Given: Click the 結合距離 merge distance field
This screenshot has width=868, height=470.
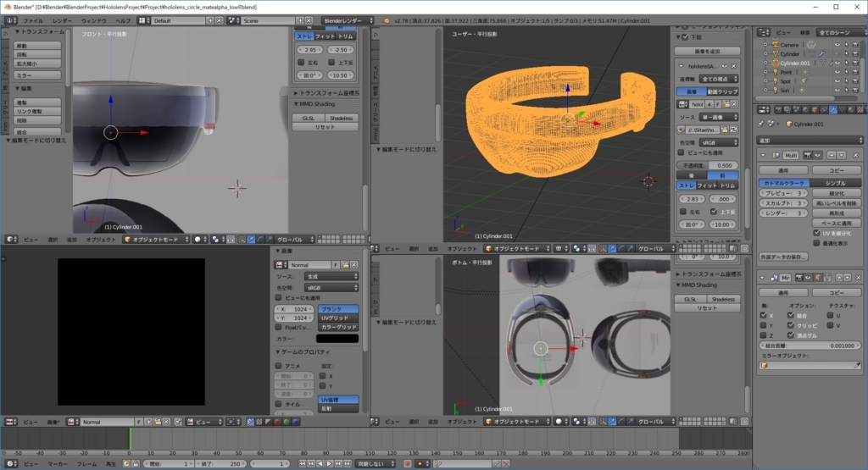Looking at the screenshot, I should 810,346.
